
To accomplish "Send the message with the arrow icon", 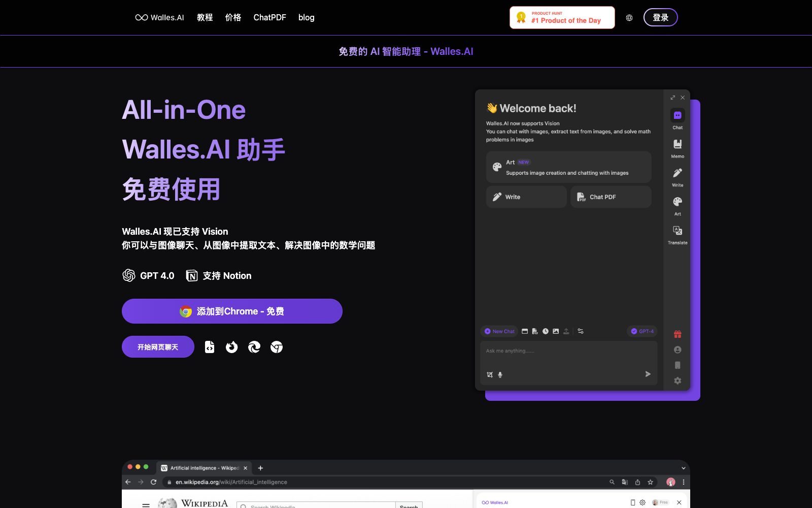I will [x=648, y=374].
